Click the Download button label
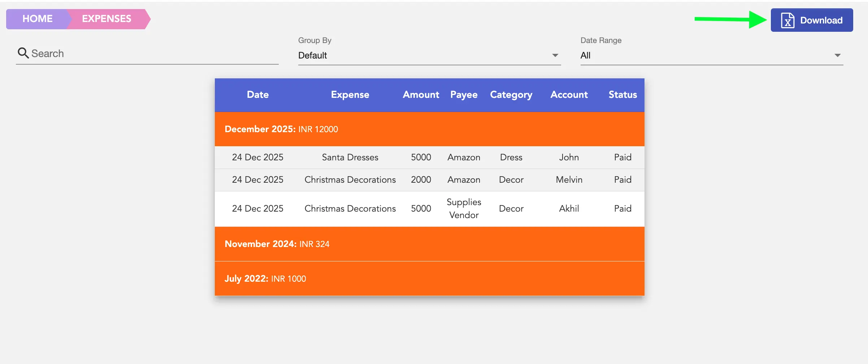This screenshot has height=364, width=868. 821,20
